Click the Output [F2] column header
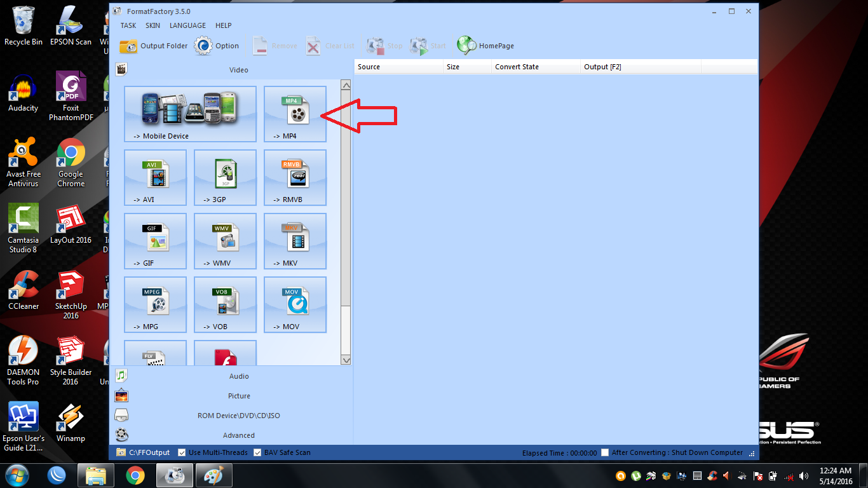This screenshot has height=488, width=868. pyautogui.click(x=641, y=67)
